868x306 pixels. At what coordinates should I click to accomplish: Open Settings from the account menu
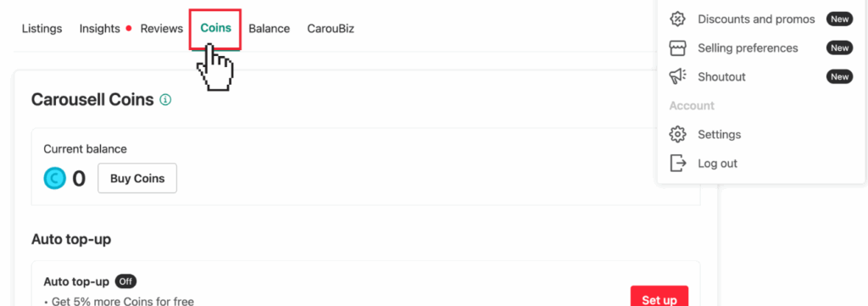pyautogui.click(x=719, y=135)
